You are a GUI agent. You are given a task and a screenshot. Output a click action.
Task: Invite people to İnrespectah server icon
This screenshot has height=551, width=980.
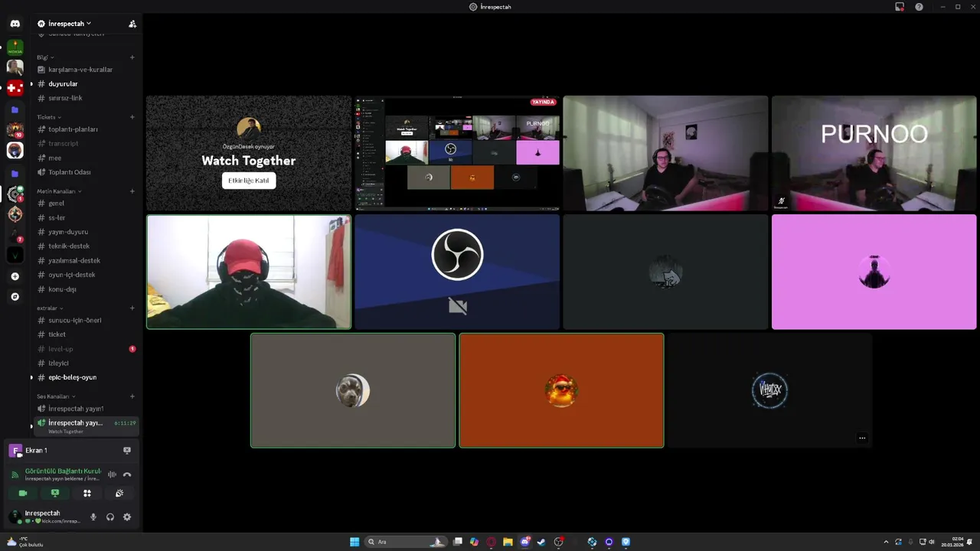(x=132, y=24)
